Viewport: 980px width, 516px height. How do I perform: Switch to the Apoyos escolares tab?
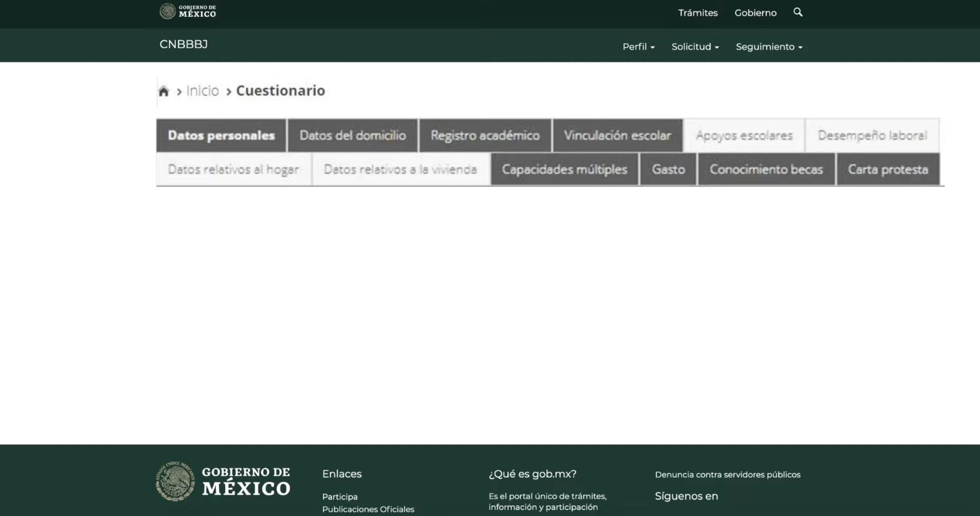[744, 135]
